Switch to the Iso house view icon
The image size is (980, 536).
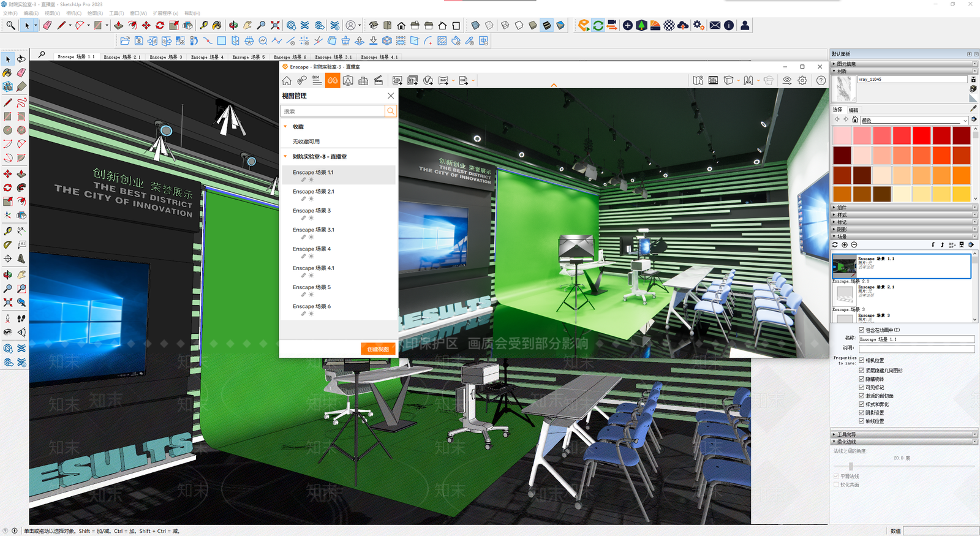[x=374, y=25]
